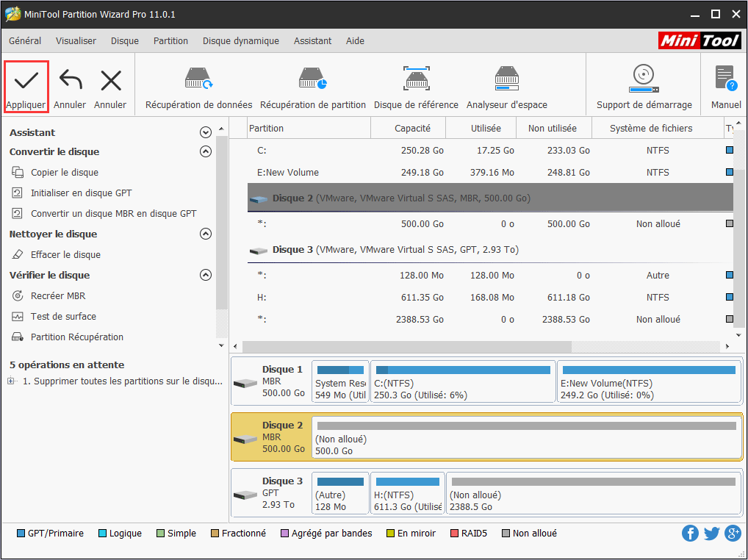Image resolution: width=748 pixels, height=560 pixels.
Task: Select the C: row in partition list
Action: 490,150
